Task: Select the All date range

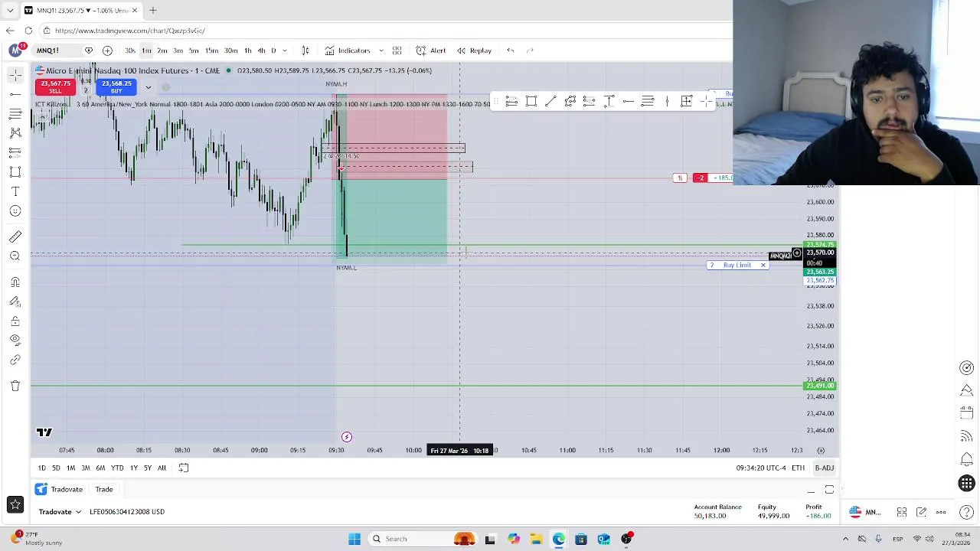Action: pos(162,468)
